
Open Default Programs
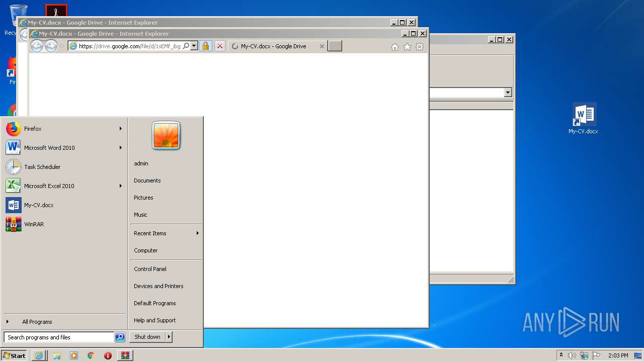[166, 303]
